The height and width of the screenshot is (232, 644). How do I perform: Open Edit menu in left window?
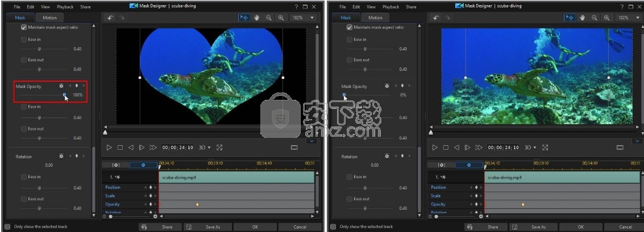31,7
